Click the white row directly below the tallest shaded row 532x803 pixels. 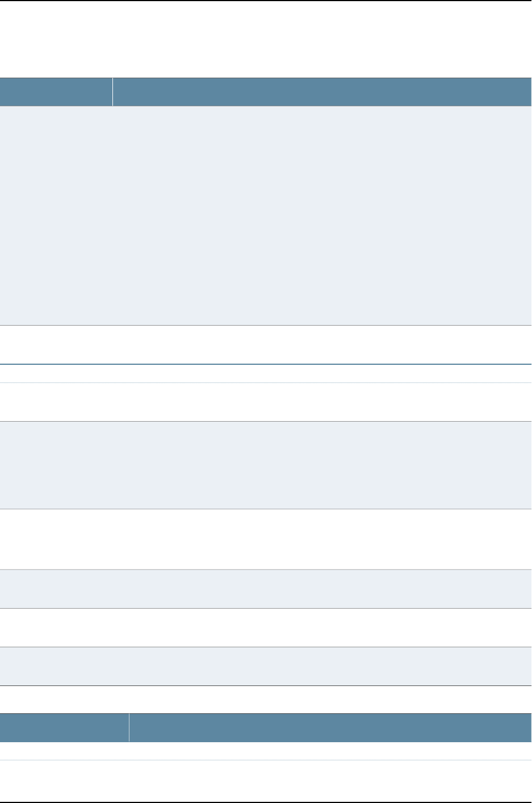click(x=266, y=344)
